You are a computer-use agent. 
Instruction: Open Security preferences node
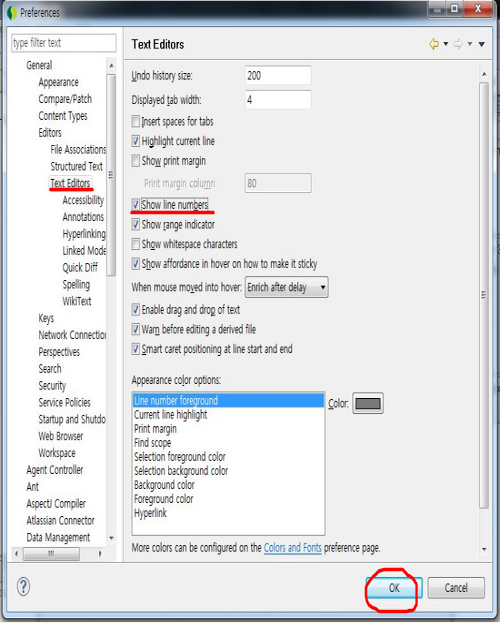(52, 386)
